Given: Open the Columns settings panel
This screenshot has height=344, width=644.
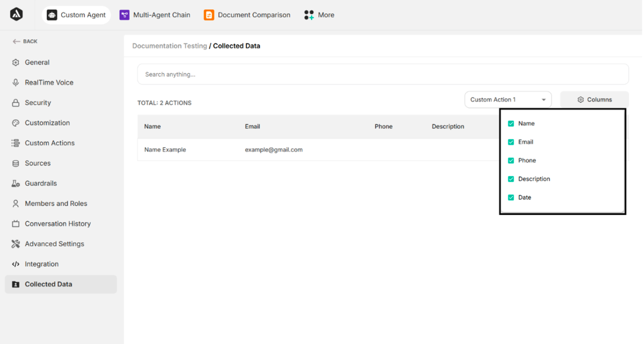Looking at the screenshot, I should [594, 99].
